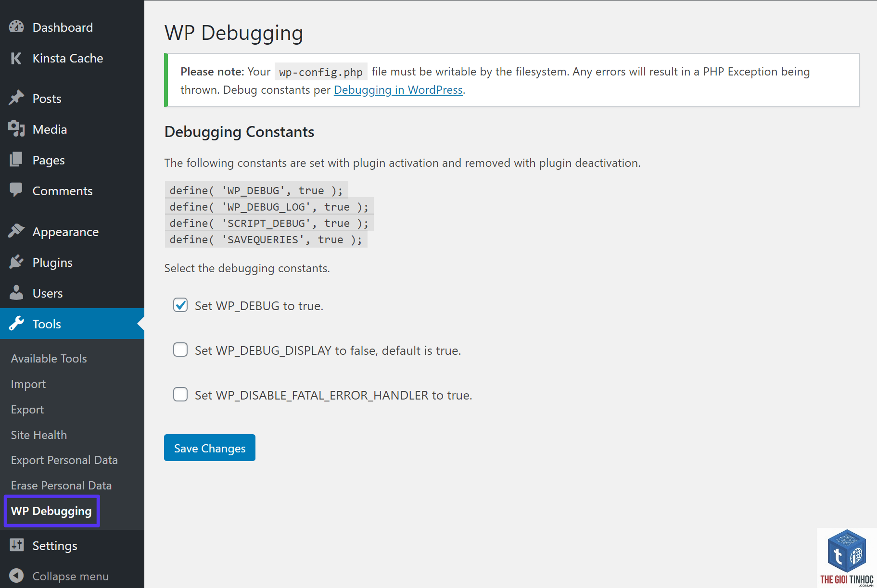
Task: Follow the Debugging in WordPress link
Action: point(398,90)
